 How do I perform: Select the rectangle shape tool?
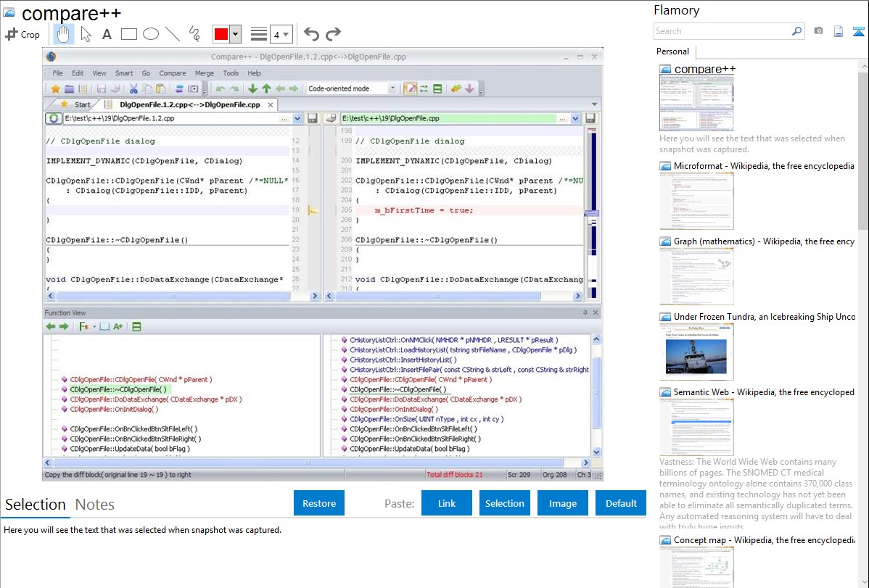[x=128, y=34]
